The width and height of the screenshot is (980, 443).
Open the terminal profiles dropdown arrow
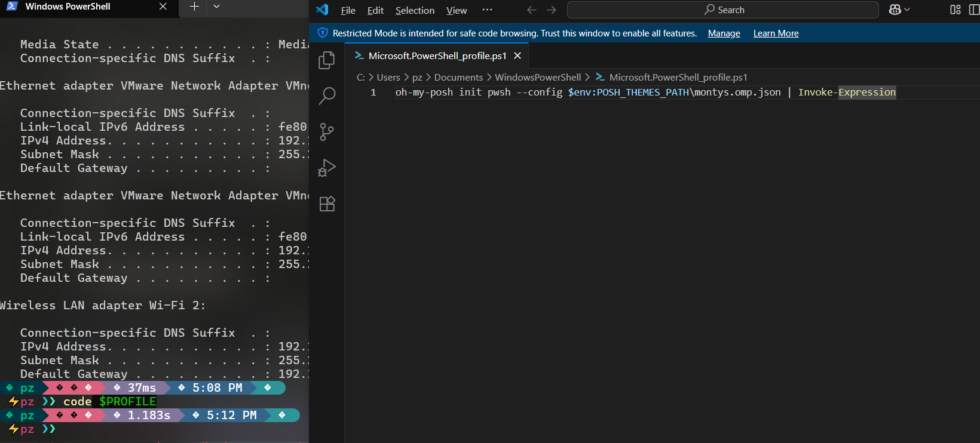click(216, 7)
